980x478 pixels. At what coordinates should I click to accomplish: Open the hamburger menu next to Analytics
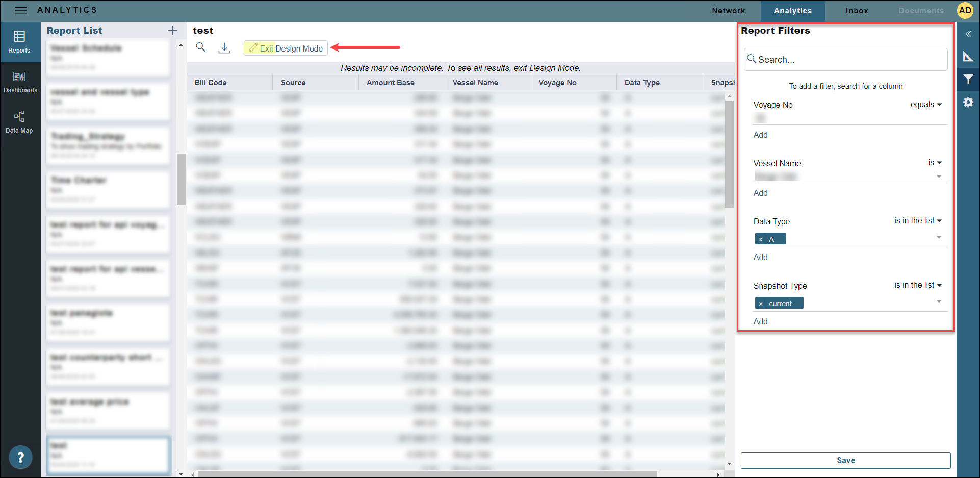20,10
